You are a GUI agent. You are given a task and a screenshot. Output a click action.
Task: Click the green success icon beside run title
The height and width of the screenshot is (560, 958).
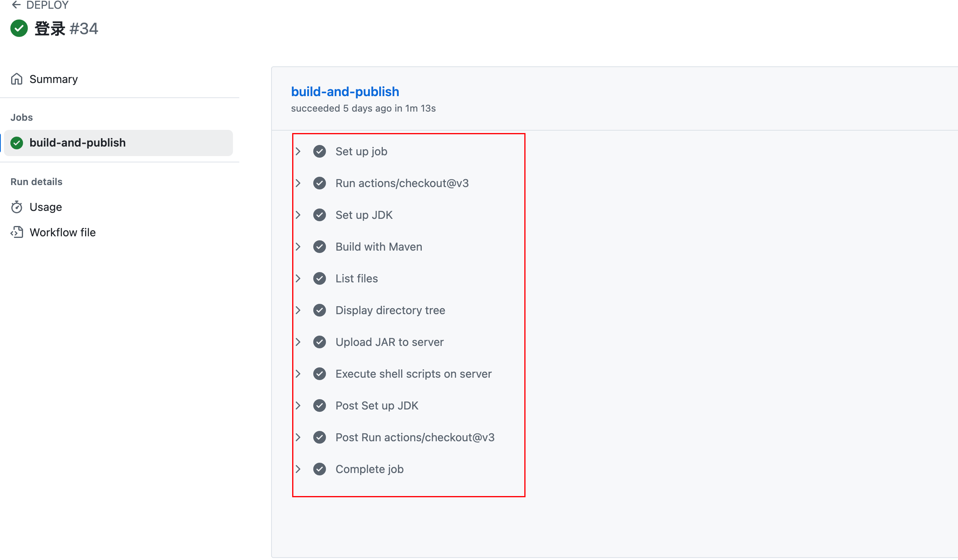pos(19,29)
